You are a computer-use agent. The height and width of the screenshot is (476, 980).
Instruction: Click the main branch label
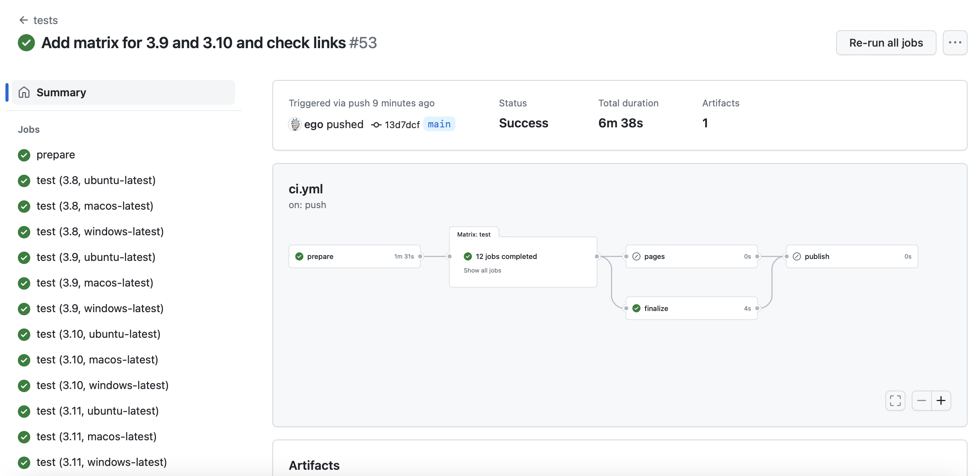[439, 124]
